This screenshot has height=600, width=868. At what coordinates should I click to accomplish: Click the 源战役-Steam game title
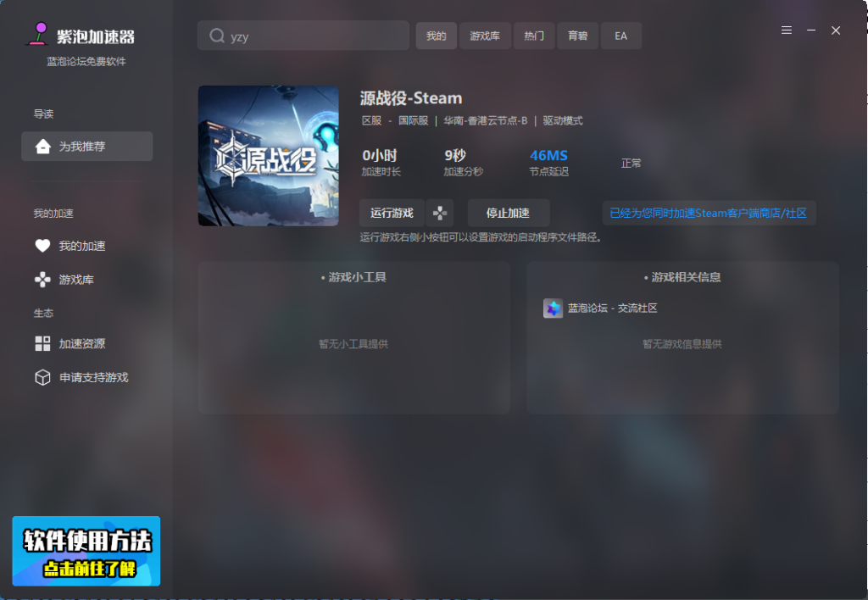pos(411,98)
